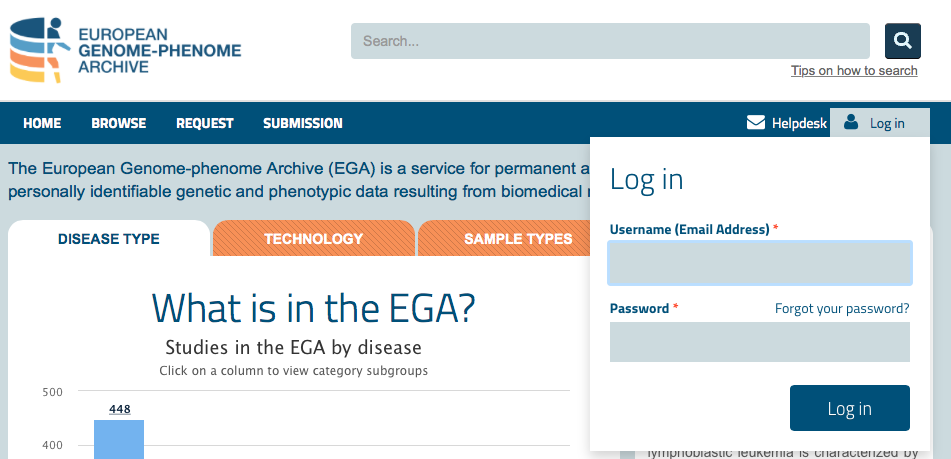The image size is (951, 459).
Task: Click European Genome-Phenome Archive title text
Action: pos(159,49)
